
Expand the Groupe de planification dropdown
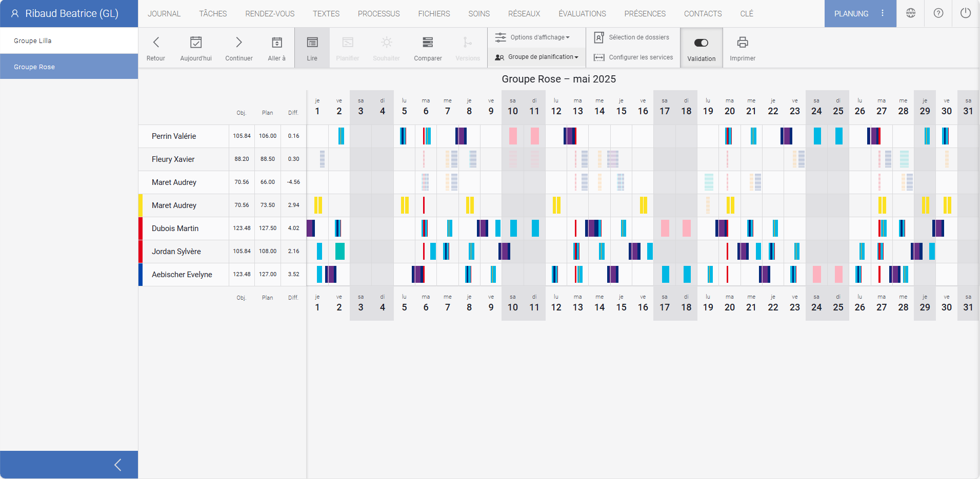pyautogui.click(x=536, y=57)
